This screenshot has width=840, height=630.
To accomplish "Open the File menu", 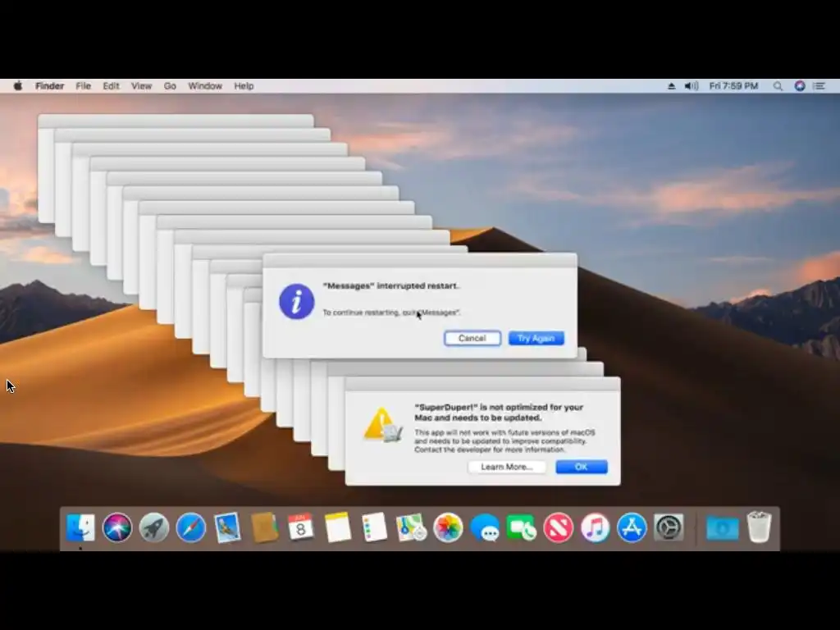I will pos(83,85).
